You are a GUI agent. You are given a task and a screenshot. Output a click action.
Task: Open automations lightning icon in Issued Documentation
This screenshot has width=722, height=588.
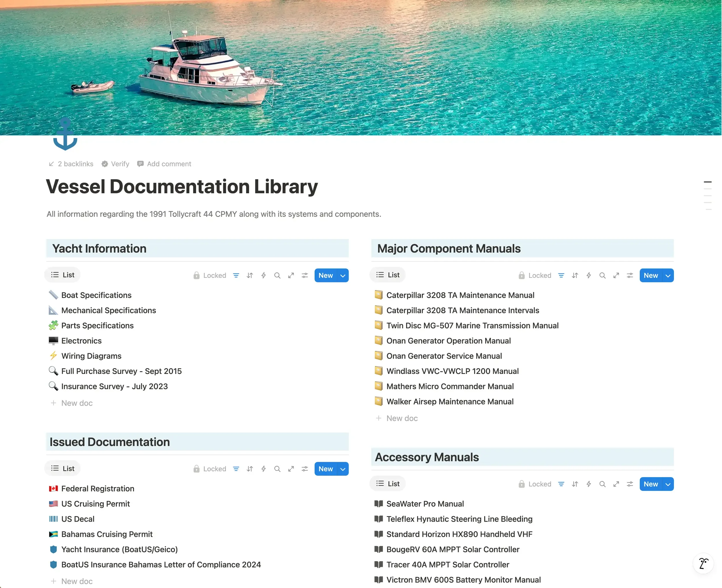(263, 469)
